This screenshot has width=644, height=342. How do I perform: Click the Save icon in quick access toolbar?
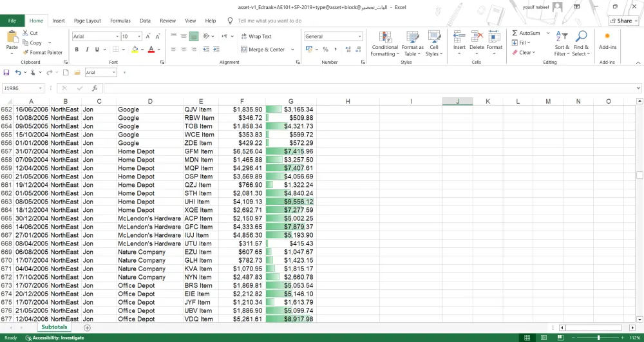[x=6, y=73]
